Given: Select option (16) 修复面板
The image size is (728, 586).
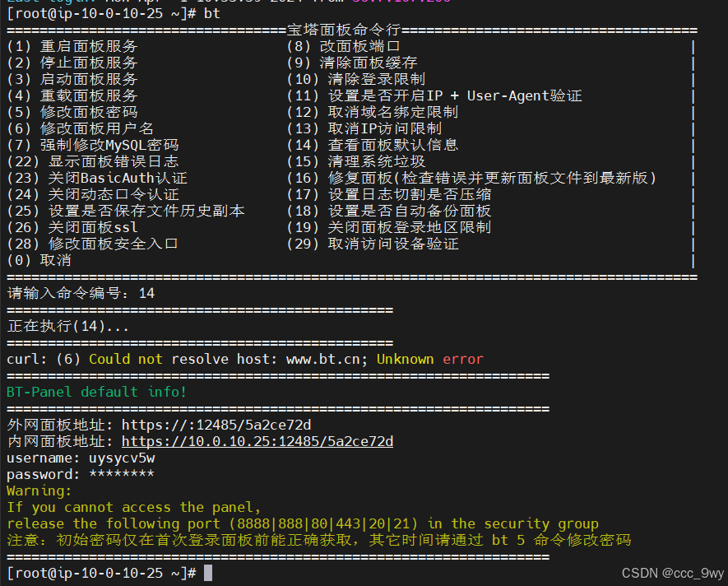Looking at the screenshot, I should (471, 178).
